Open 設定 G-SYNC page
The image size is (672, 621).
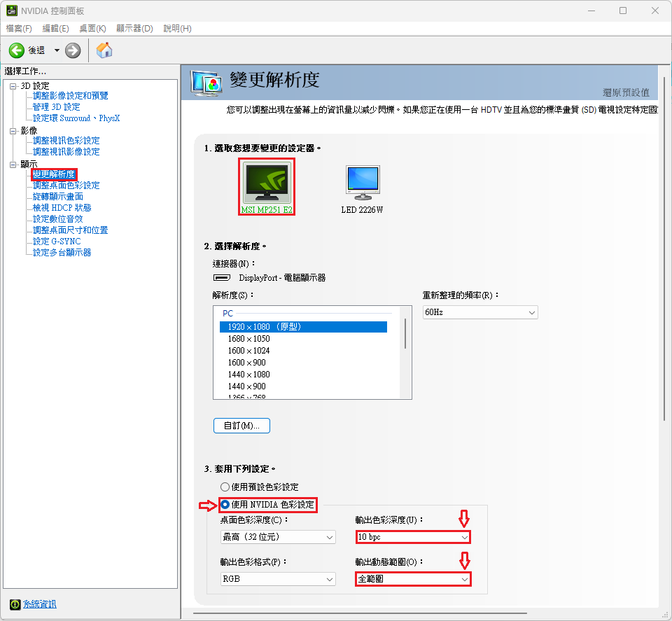57,242
